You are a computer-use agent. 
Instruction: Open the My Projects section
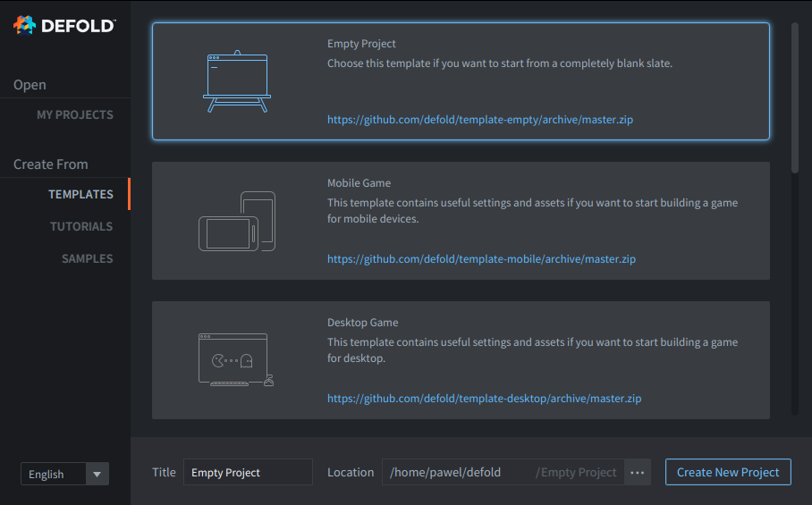pos(74,114)
